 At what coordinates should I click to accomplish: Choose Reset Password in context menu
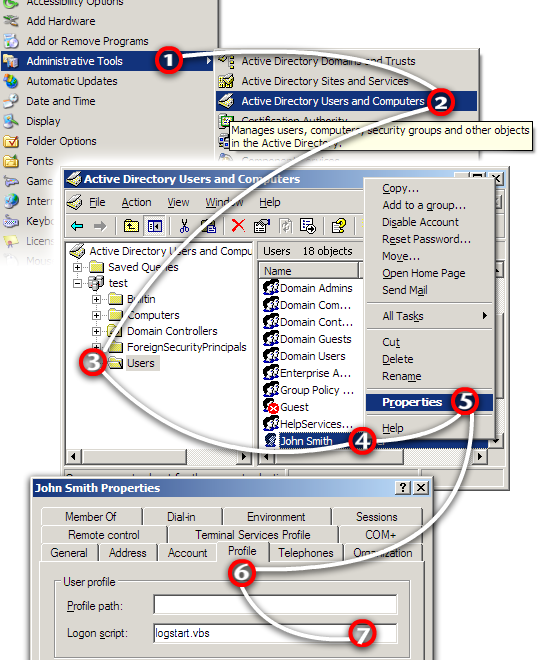(429, 239)
